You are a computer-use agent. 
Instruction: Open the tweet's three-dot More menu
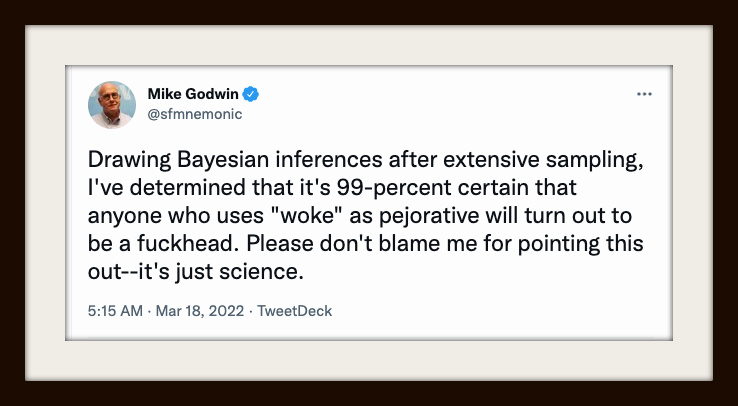coord(644,94)
